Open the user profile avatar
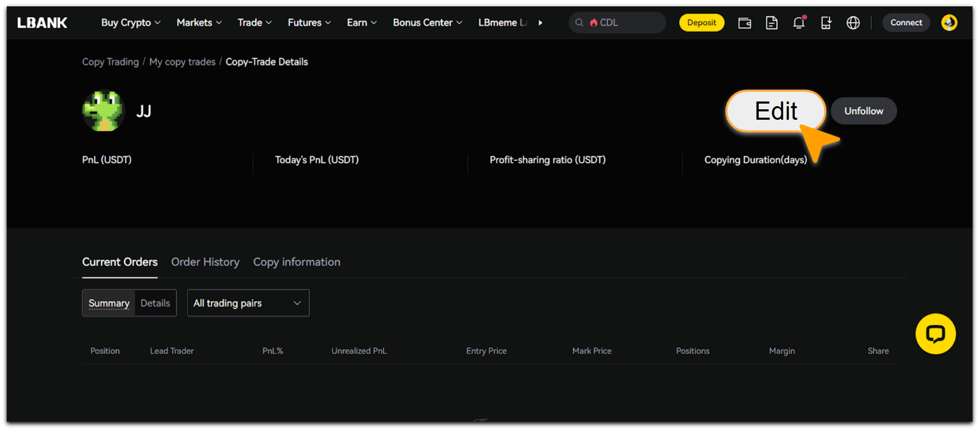 pyautogui.click(x=949, y=23)
